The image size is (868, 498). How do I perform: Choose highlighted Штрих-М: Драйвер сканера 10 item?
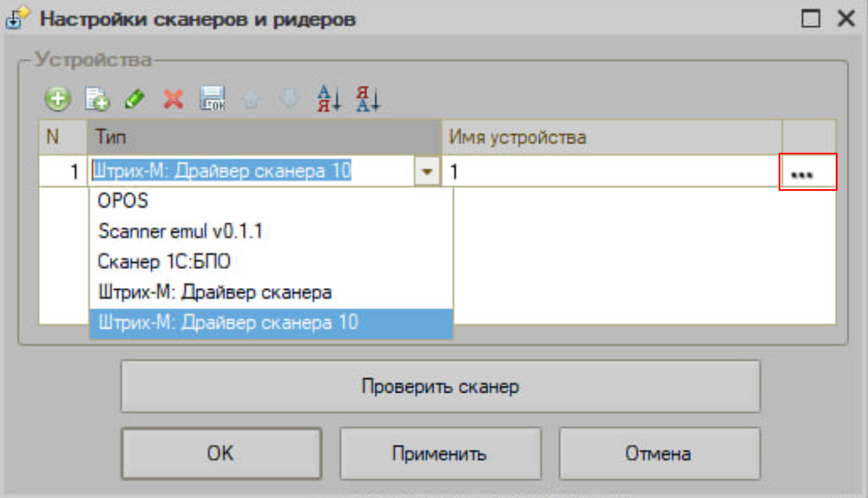pyautogui.click(x=227, y=323)
